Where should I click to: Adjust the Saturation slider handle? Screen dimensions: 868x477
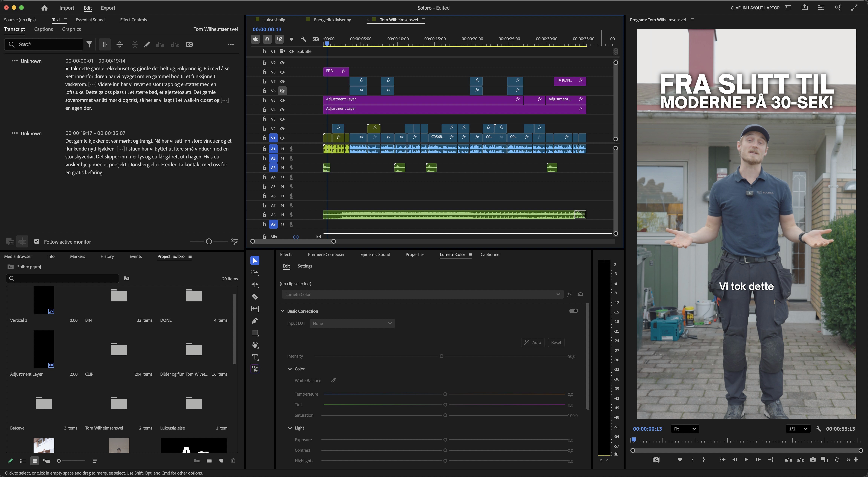445,415
